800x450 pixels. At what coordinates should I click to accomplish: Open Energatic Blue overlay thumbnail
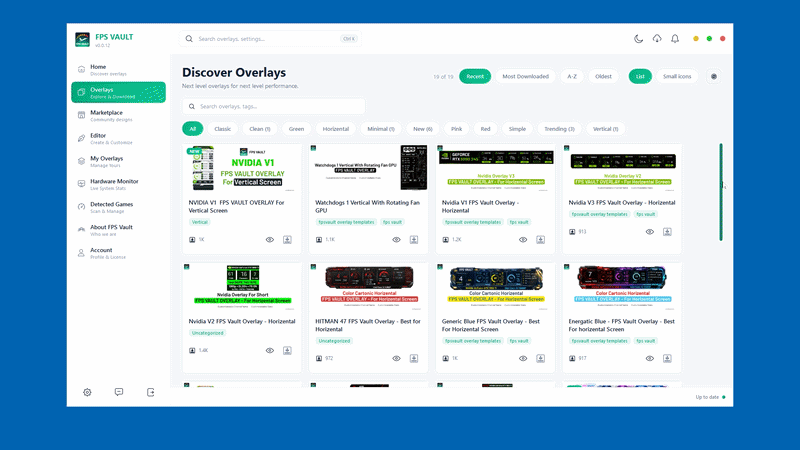pyautogui.click(x=621, y=287)
